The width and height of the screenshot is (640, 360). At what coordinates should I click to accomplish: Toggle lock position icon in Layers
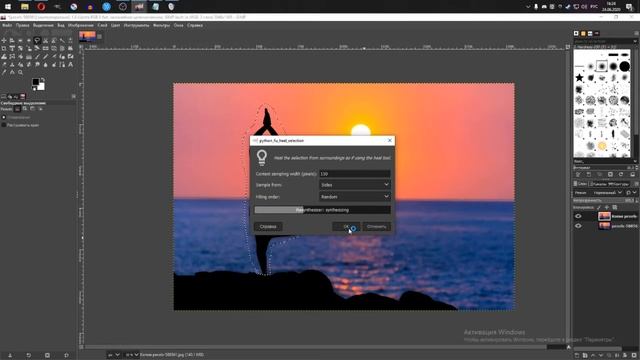coord(607,208)
